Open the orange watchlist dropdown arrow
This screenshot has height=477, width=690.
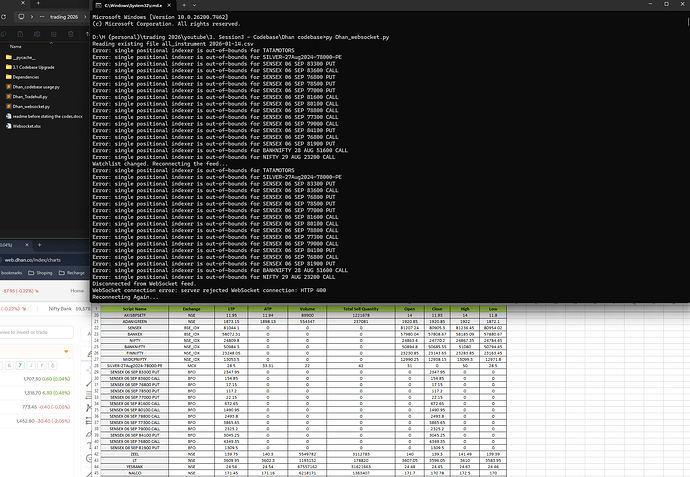pos(66,352)
